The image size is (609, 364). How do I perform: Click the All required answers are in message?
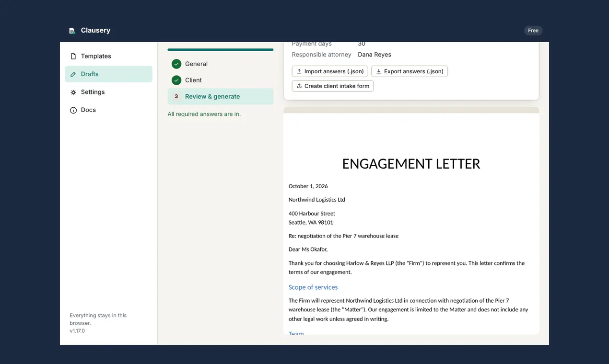pos(204,114)
